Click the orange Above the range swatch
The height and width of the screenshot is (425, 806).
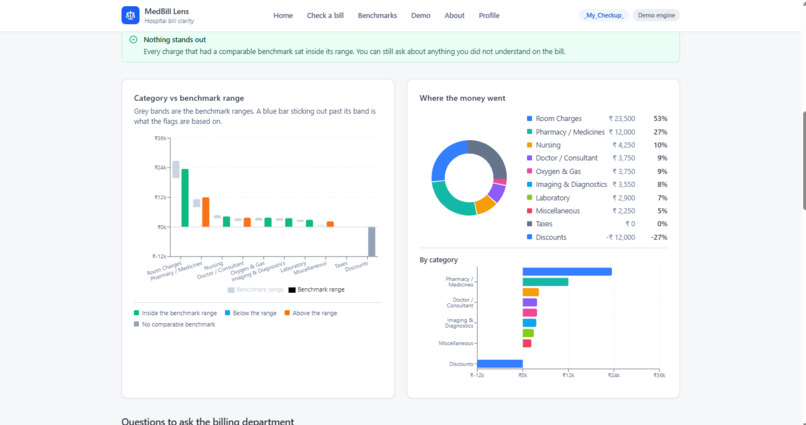coord(287,313)
